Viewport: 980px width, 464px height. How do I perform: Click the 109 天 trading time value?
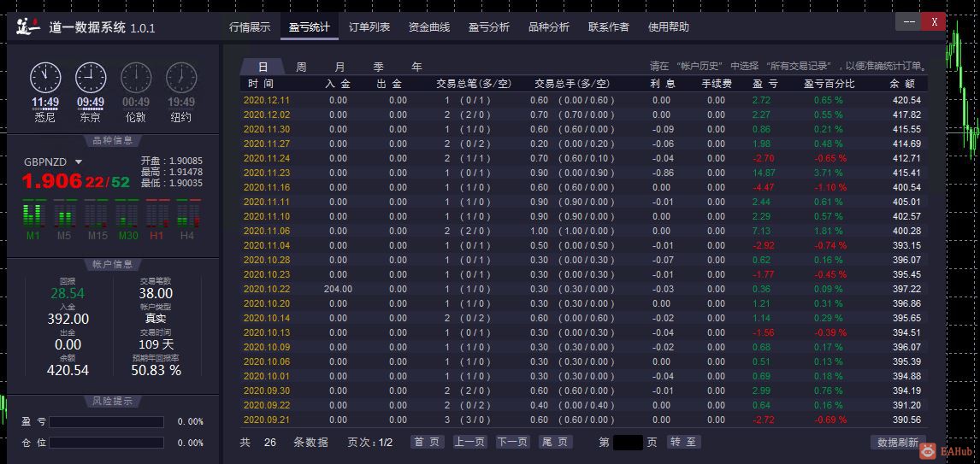[156, 344]
